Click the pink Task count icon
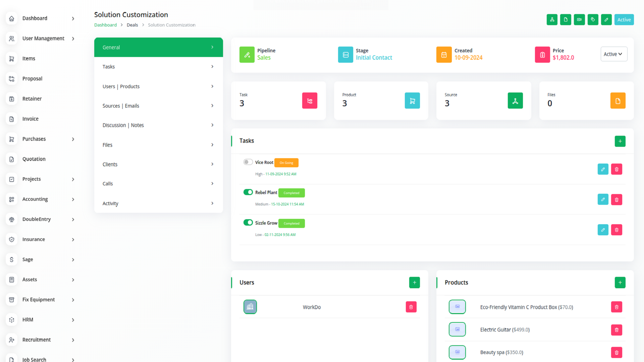 tap(309, 101)
